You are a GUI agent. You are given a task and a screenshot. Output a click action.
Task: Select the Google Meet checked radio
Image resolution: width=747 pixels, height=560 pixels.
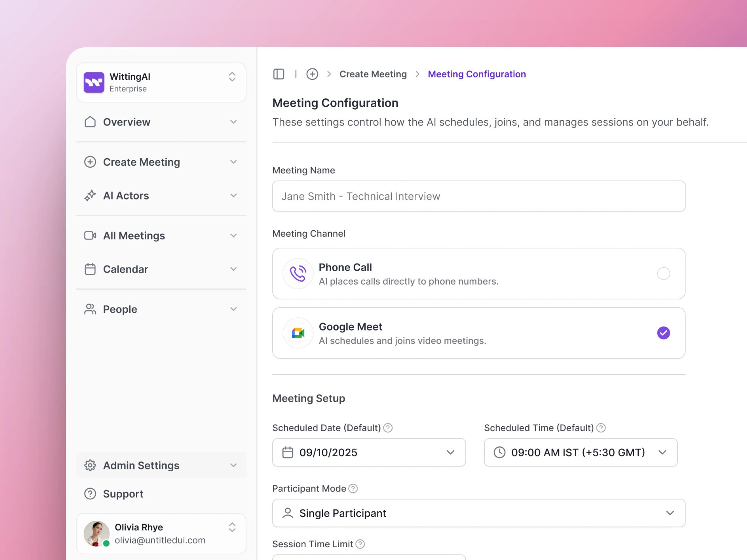[x=663, y=333]
